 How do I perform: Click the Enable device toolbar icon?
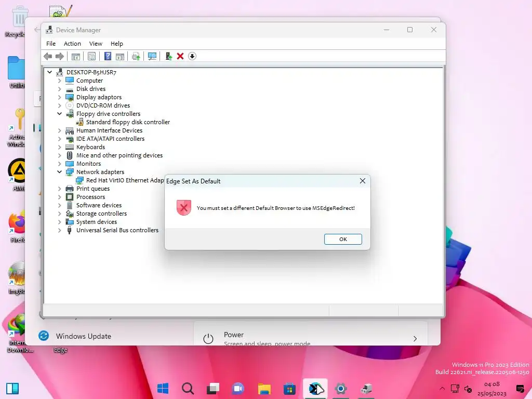pos(168,56)
